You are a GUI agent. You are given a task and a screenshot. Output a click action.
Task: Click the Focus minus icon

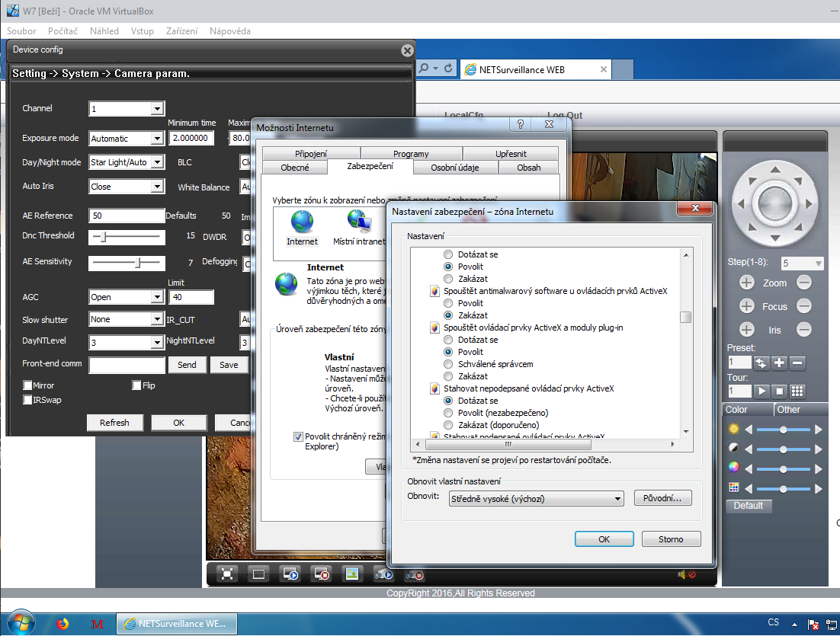pyautogui.click(x=803, y=305)
